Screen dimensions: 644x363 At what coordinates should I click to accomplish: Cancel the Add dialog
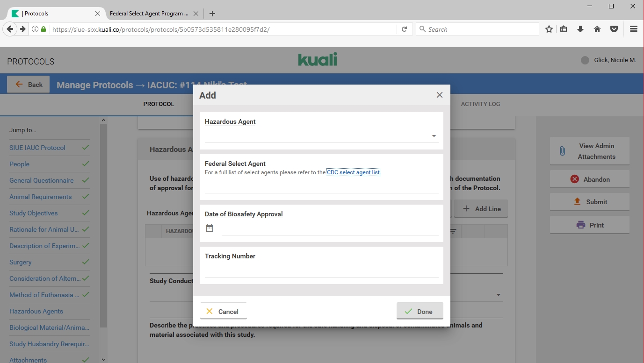[223, 311]
